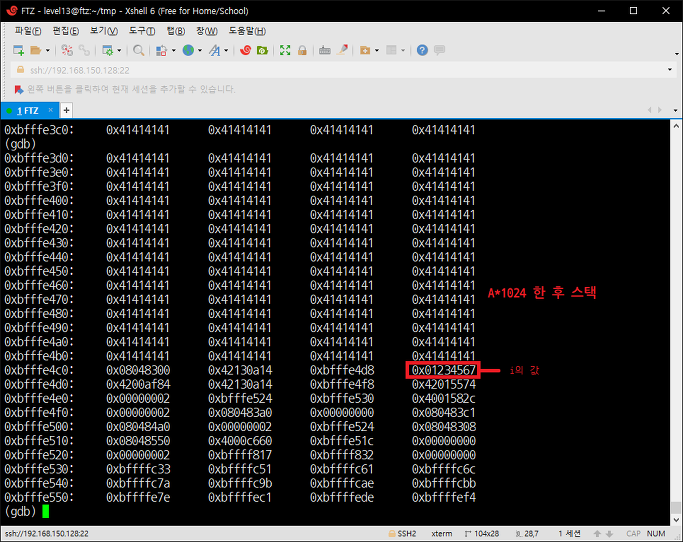Screen dimensions: 683x542
Task: Click the terminal scrollbar up arrow
Action: [676, 126]
